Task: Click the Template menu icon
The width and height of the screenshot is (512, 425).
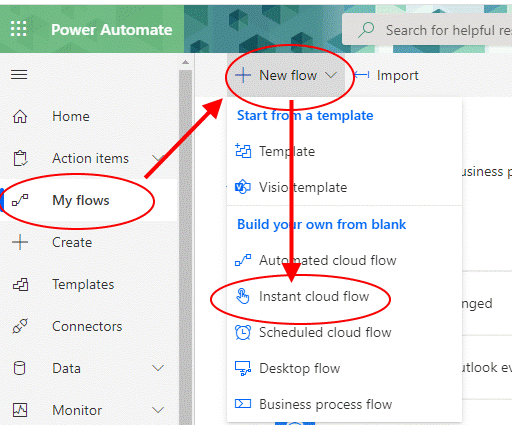Action: coord(243,151)
